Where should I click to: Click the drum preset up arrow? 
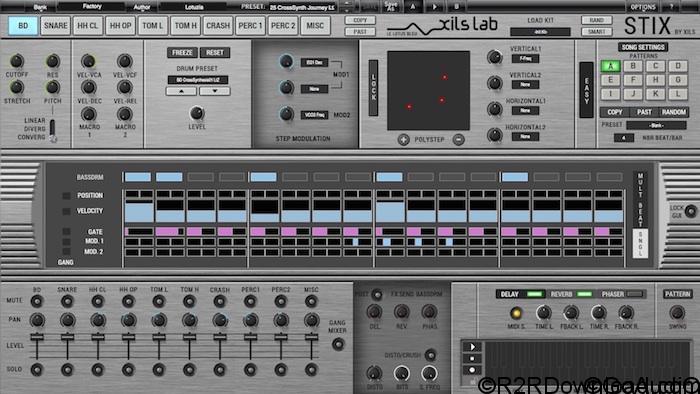click(181, 91)
